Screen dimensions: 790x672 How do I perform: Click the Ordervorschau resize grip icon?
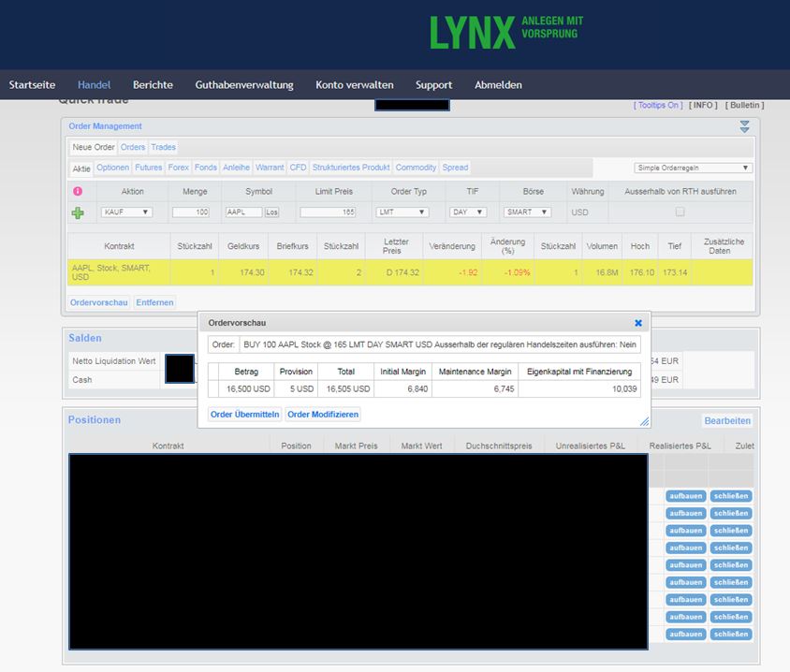point(644,421)
